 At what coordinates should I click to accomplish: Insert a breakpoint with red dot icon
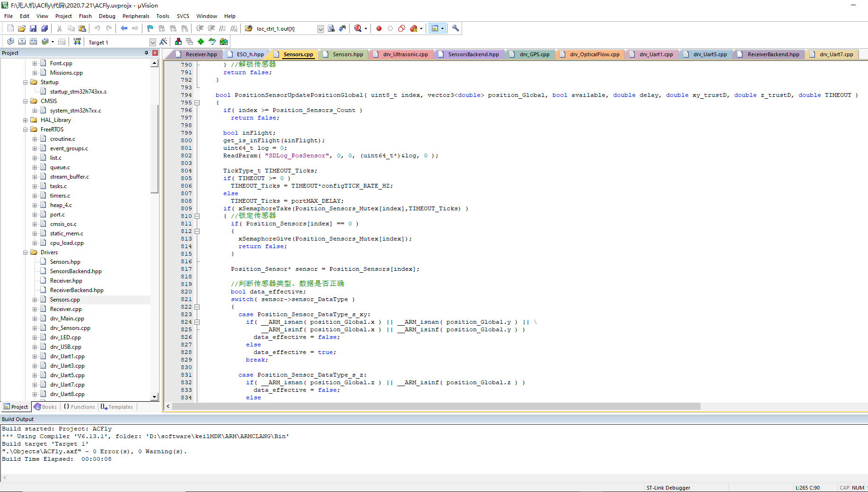(379, 28)
